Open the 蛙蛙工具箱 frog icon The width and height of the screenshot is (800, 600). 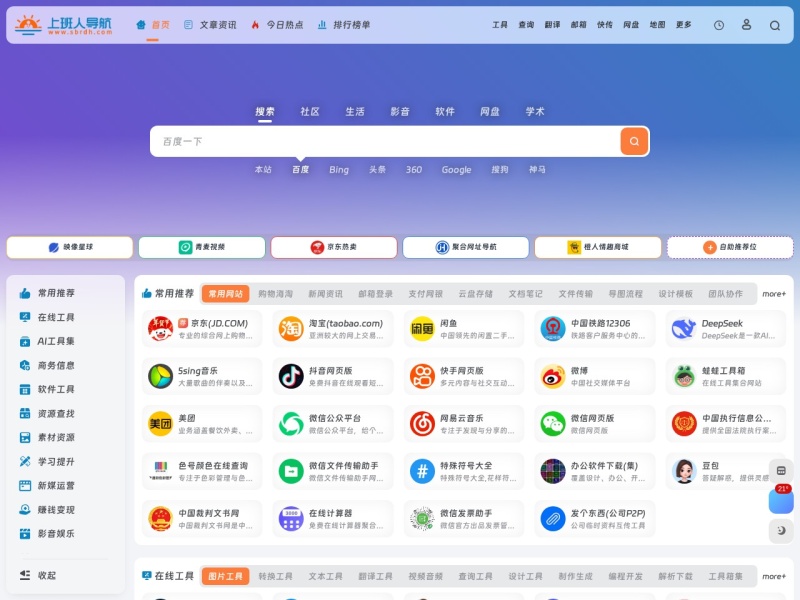pos(684,376)
